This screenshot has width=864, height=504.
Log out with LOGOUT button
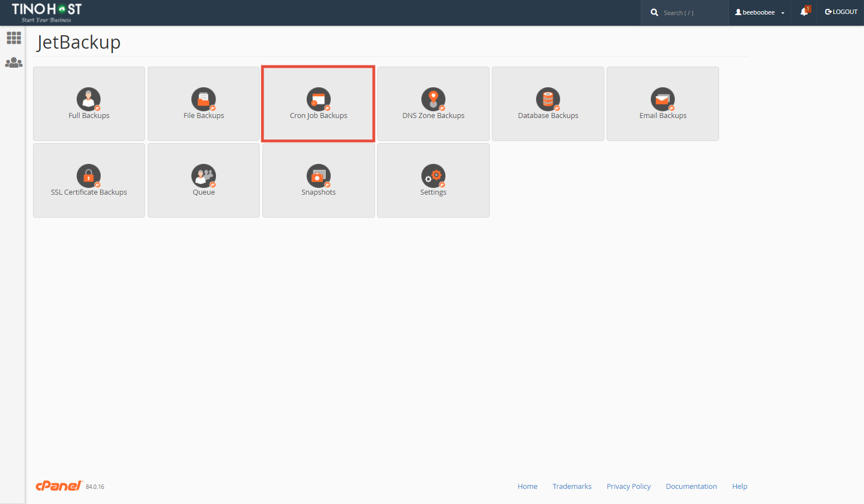[x=841, y=12]
